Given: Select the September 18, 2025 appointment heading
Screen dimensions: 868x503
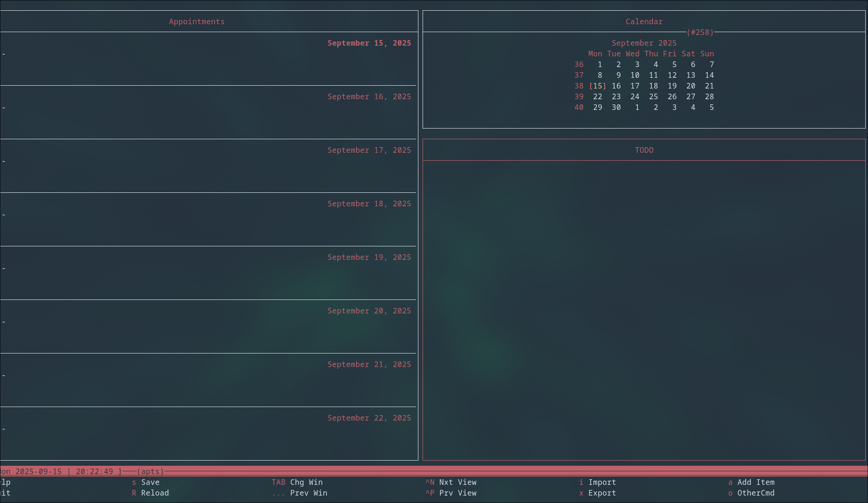Looking at the screenshot, I should 369,204.
